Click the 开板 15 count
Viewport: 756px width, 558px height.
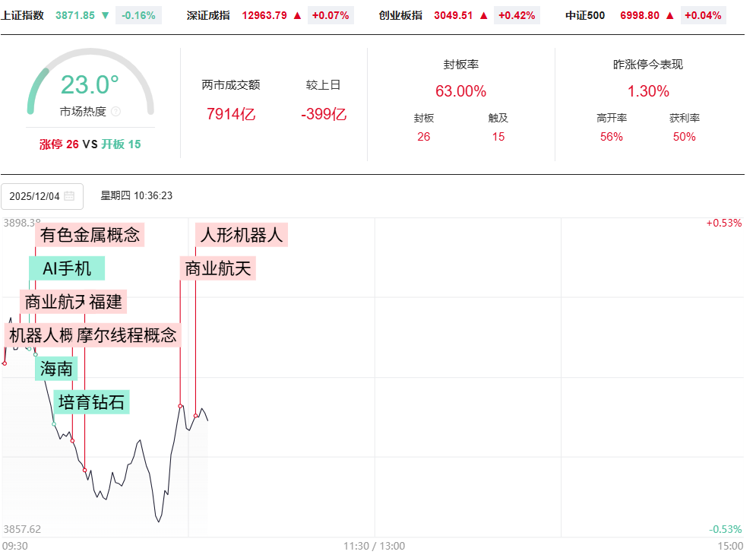pos(122,144)
